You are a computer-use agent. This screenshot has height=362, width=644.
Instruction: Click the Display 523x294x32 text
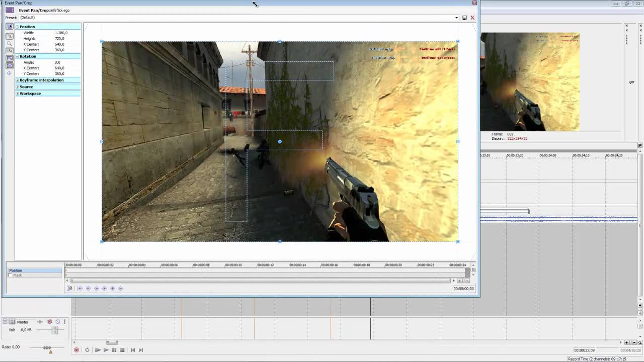click(x=510, y=138)
